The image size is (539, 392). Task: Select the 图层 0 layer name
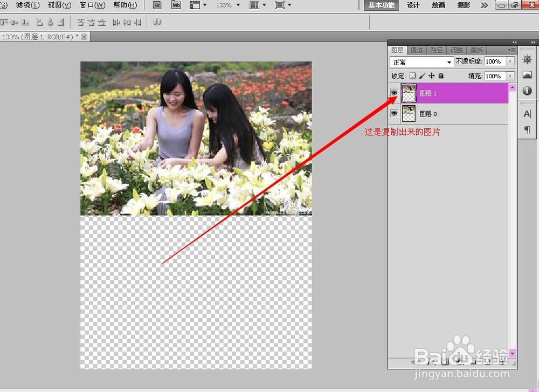tap(429, 114)
